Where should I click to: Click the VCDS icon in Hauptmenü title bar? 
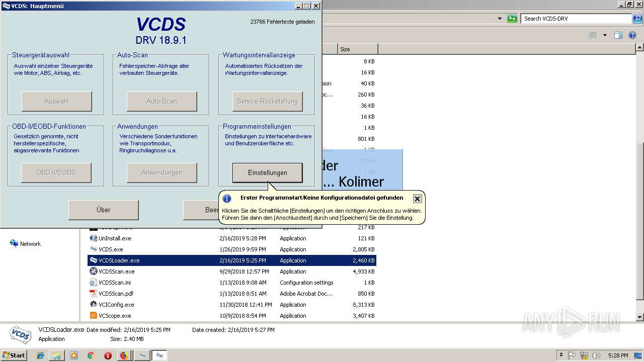coord(6,6)
